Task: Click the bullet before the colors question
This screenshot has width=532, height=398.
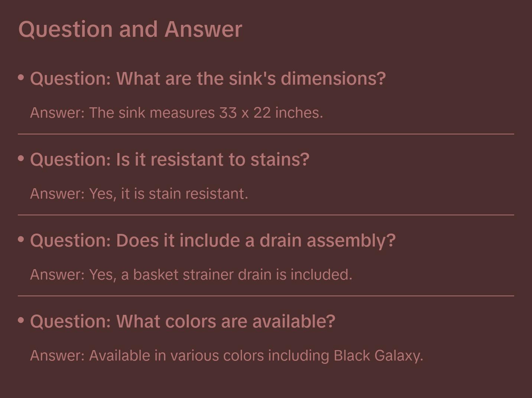Action: point(21,320)
